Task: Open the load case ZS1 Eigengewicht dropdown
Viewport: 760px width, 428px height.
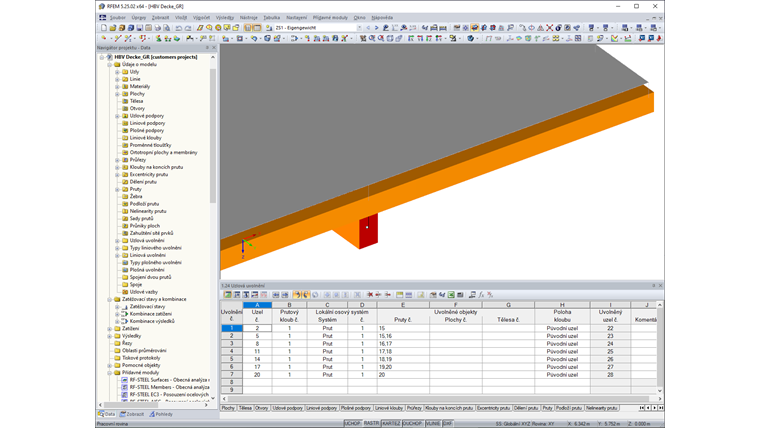Action: pos(359,28)
